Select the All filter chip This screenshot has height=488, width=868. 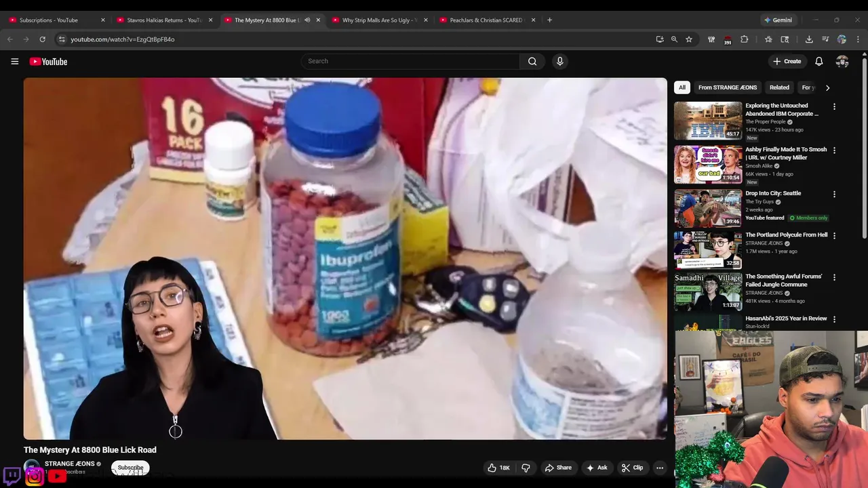click(x=682, y=87)
